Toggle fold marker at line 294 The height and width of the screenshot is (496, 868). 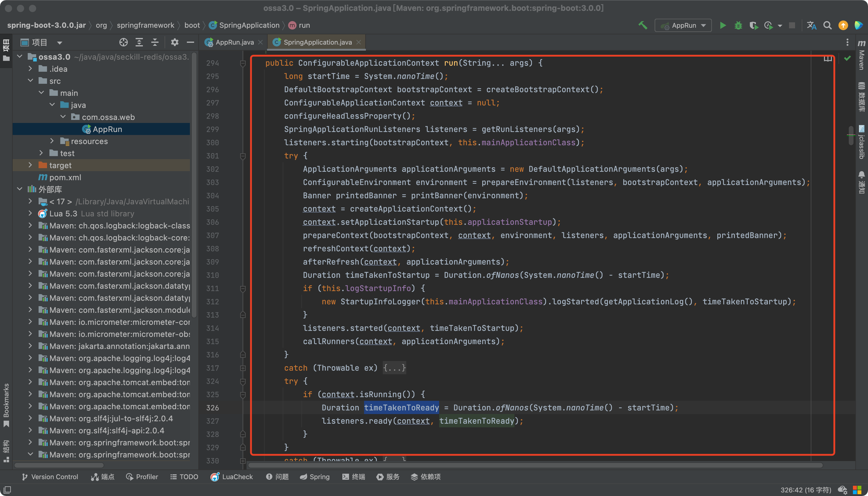[x=243, y=63]
